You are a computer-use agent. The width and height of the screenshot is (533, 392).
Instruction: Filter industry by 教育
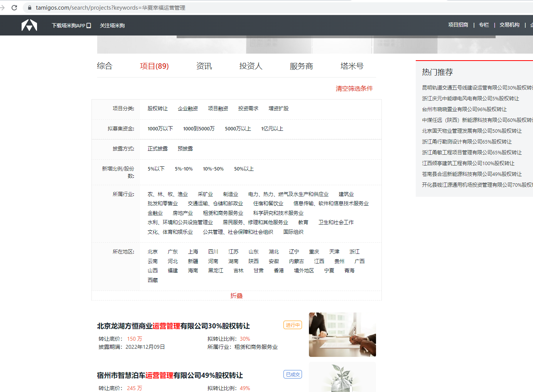pos(303,222)
